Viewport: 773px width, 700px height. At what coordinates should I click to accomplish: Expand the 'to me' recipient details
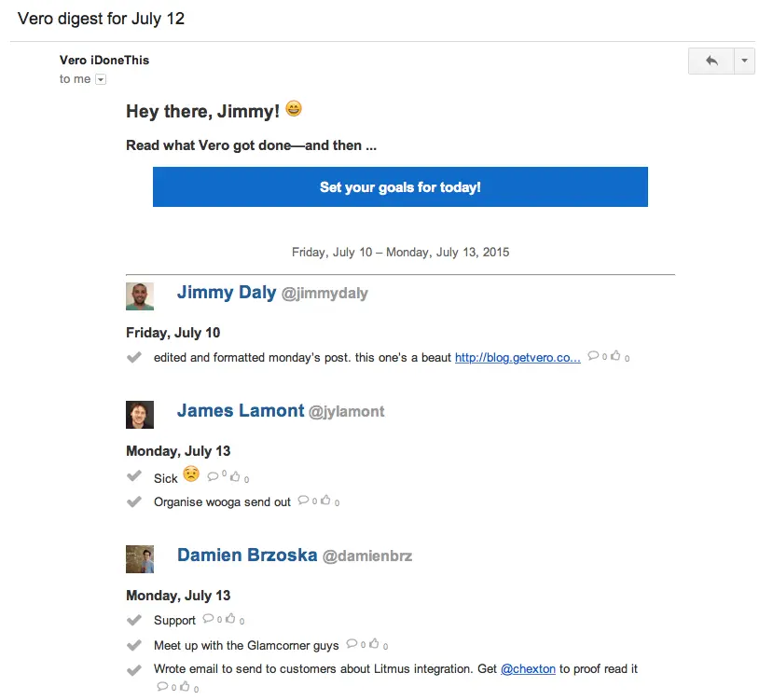coord(101,80)
